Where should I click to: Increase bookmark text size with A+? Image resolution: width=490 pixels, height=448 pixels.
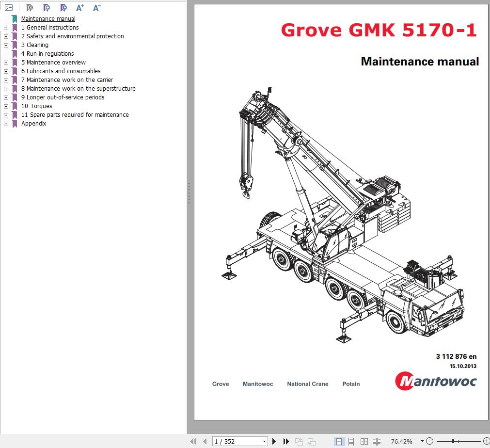(80, 7)
